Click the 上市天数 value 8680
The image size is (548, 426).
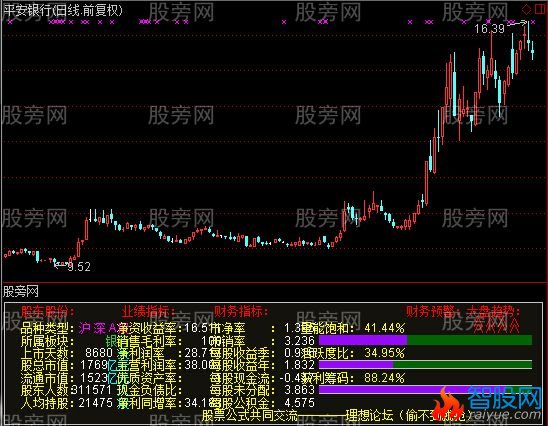(99, 353)
